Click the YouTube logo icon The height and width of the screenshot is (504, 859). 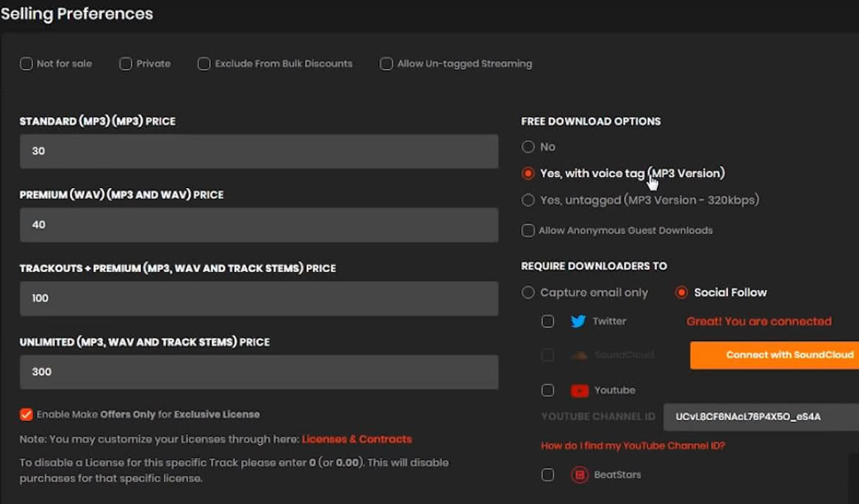tap(580, 390)
